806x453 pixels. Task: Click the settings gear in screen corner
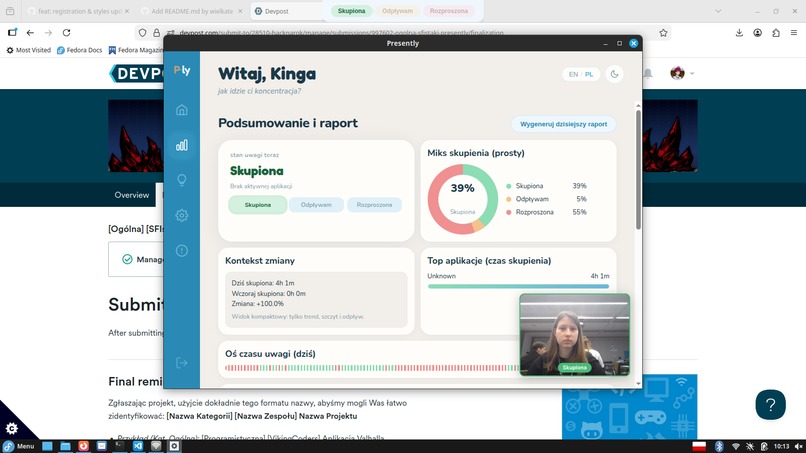pos(12,428)
